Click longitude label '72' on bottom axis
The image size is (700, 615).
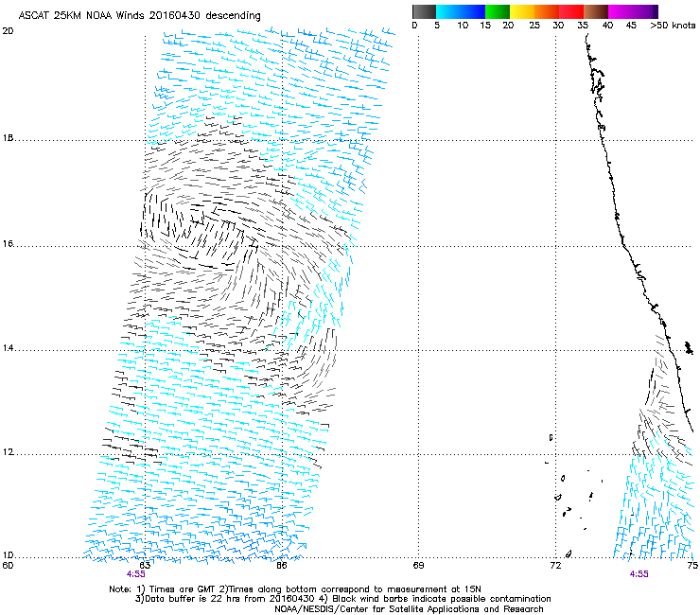click(555, 566)
